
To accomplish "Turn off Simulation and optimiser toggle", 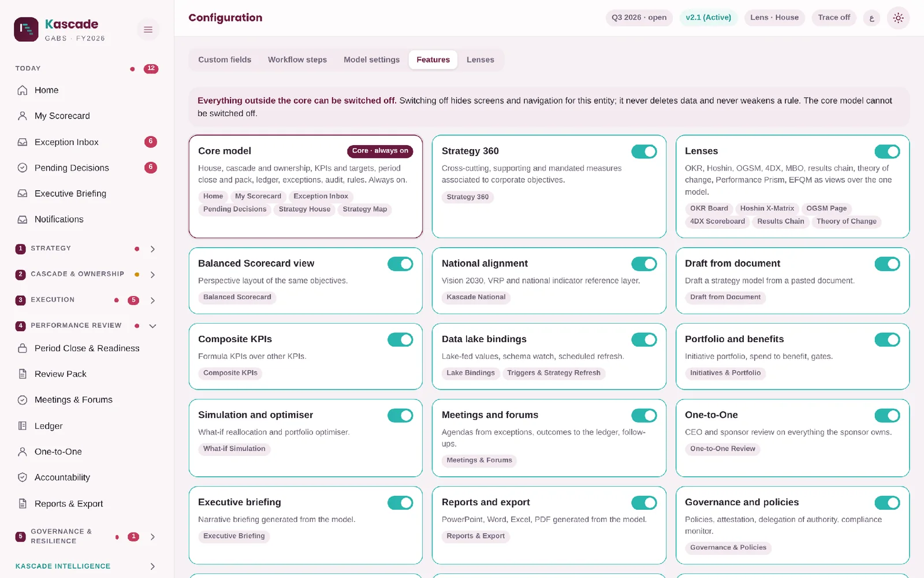I will pyautogui.click(x=400, y=416).
